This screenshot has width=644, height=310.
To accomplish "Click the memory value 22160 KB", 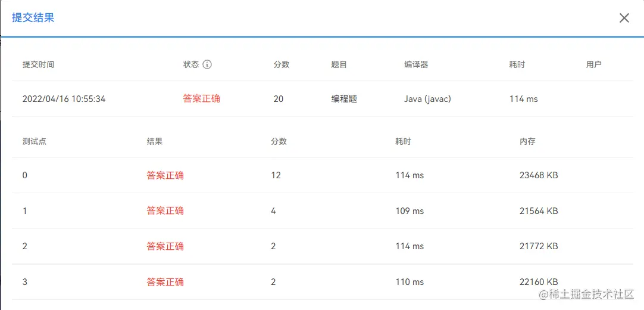I will 539,282.
